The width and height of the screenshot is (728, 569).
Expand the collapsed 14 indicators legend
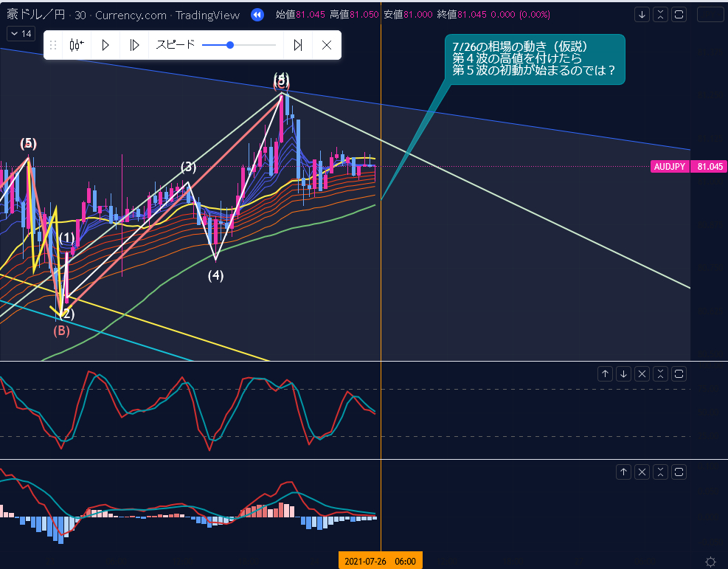[21, 33]
